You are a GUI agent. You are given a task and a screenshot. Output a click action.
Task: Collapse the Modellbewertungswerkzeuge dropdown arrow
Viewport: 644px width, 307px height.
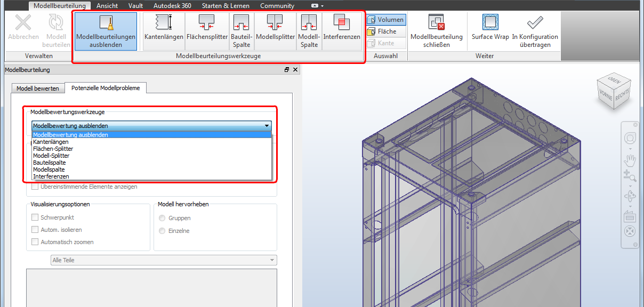pos(267,126)
